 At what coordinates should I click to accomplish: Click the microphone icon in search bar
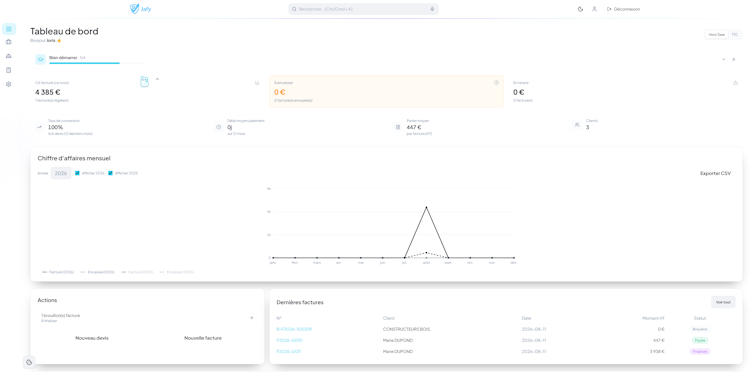pos(432,9)
